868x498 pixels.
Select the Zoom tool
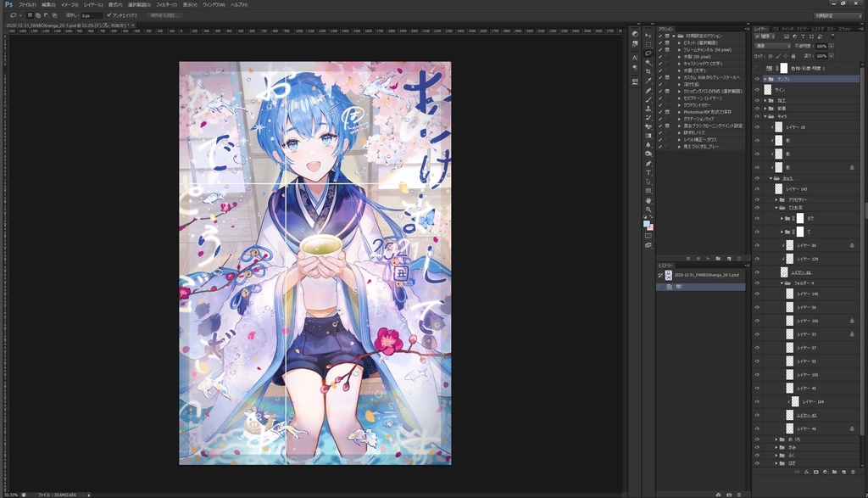pyautogui.click(x=648, y=210)
